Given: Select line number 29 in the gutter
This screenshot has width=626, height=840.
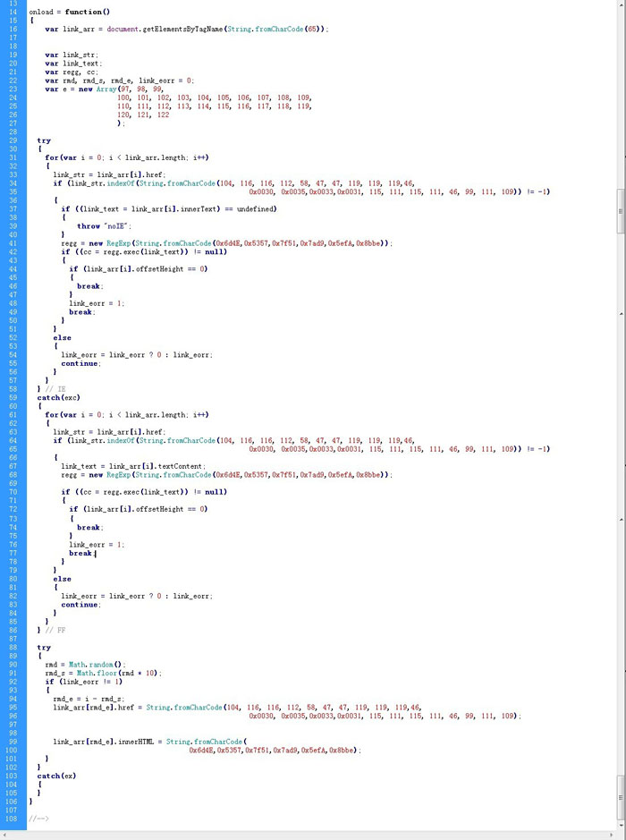Looking at the screenshot, I should [x=13, y=140].
